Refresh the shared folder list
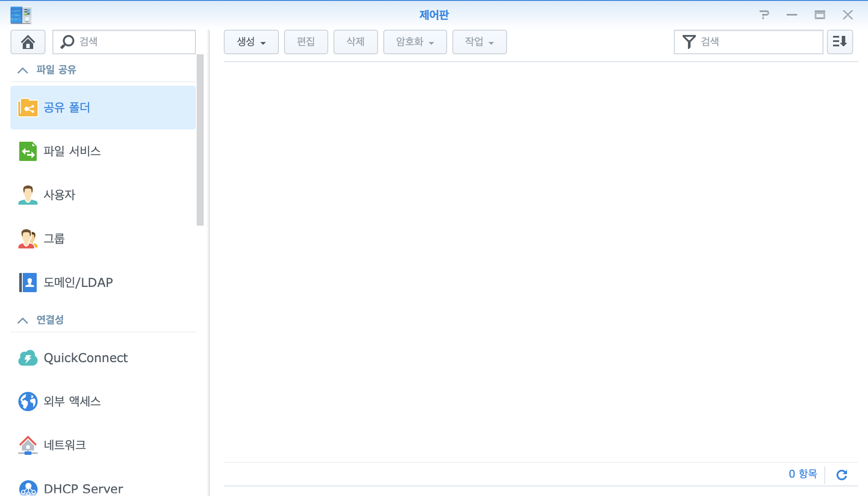The height and width of the screenshot is (496, 868). pyautogui.click(x=842, y=475)
